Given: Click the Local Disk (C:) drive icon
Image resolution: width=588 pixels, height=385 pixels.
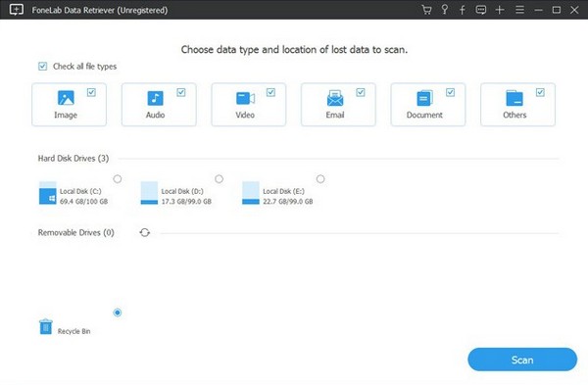Looking at the screenshot, I should point(48,193).
